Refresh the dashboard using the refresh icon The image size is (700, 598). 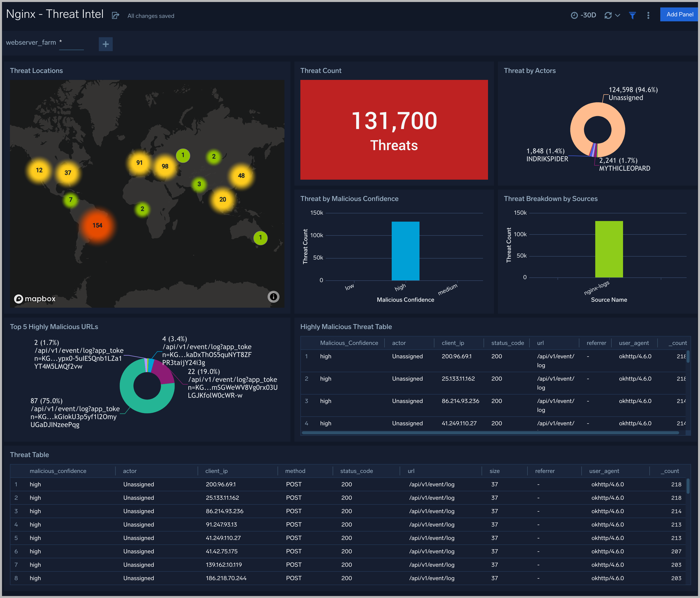(608, 15)
